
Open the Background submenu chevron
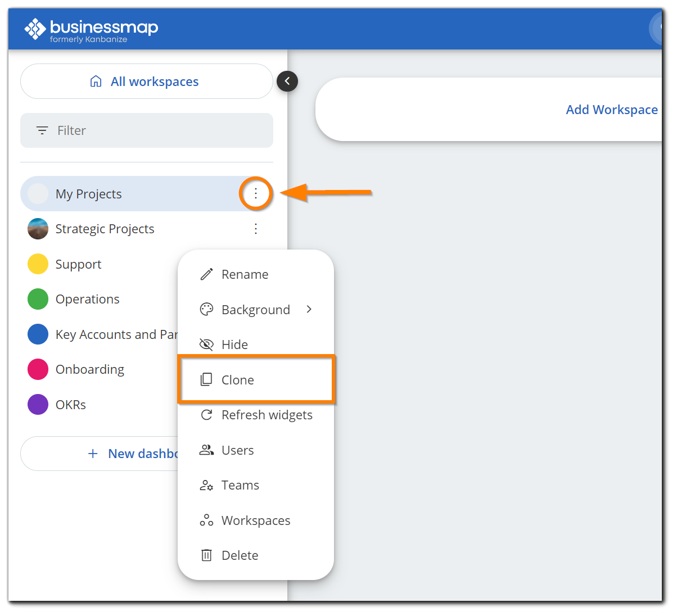point(308,309)
